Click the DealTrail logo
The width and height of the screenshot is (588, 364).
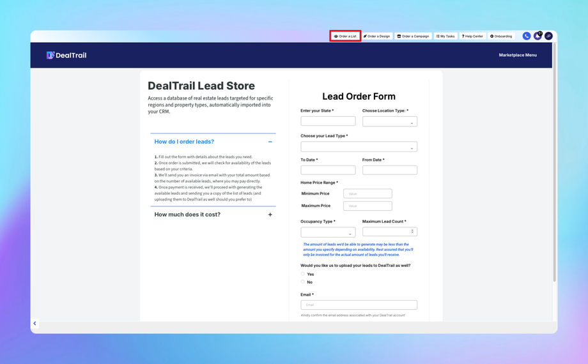click(x=66, y=55)
